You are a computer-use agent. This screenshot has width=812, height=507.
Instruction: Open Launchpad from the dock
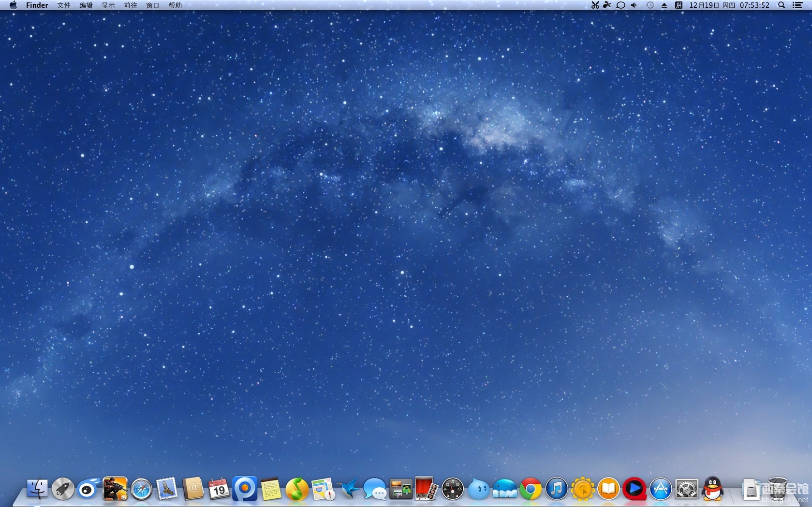63,489
